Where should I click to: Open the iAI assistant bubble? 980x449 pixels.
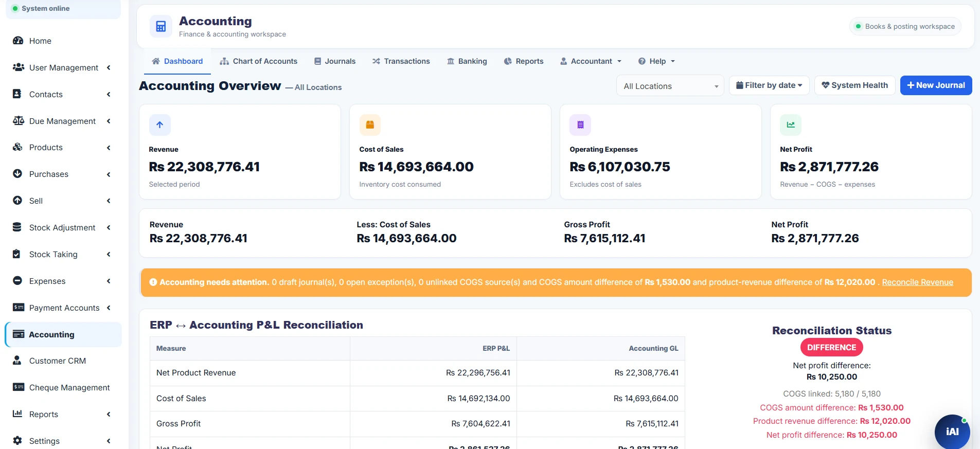(x=952, y=432)
